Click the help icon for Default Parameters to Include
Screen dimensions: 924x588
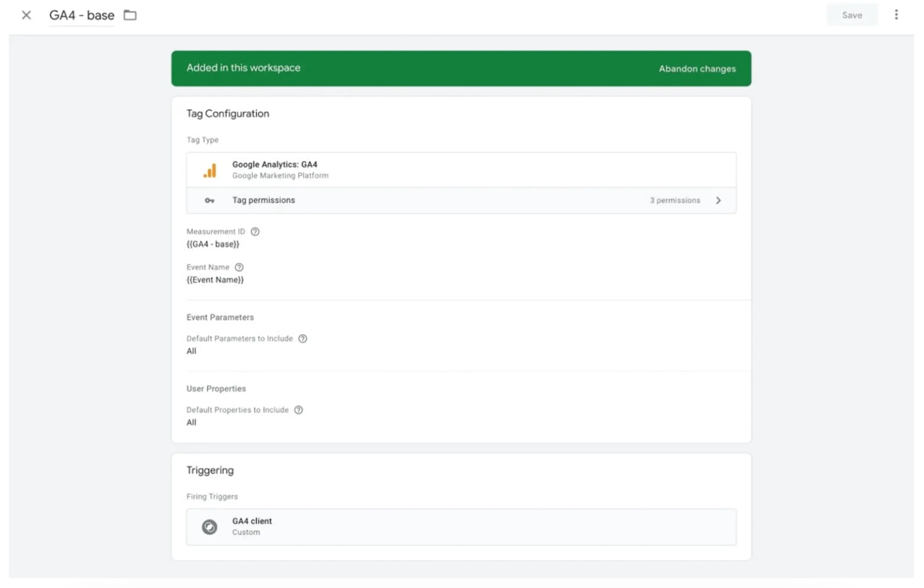(303, 339)
